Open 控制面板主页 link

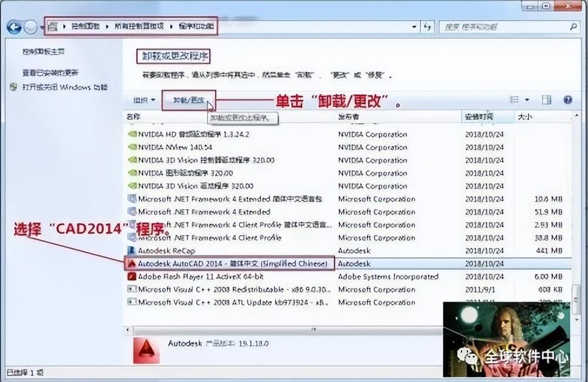(x=43, y=51)
